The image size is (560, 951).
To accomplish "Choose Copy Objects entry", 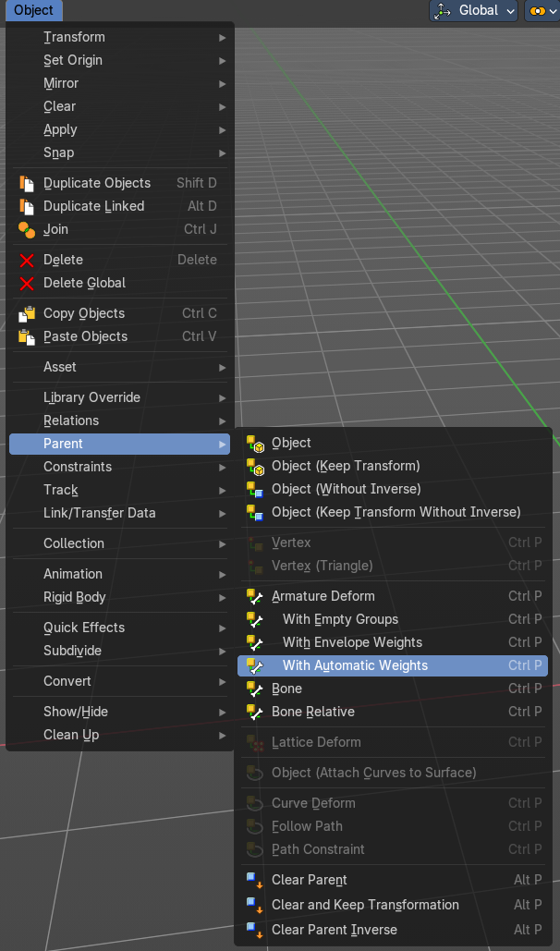I will coord(119,313).
